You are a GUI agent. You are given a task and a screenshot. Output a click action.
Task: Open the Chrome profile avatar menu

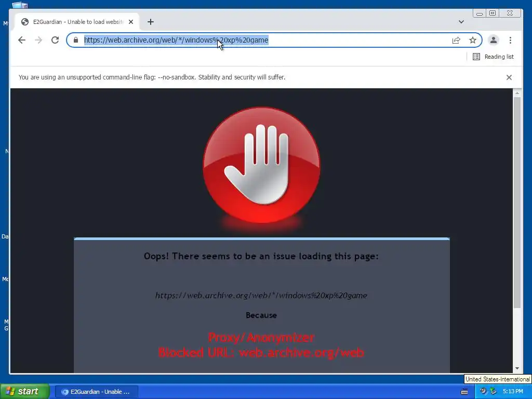494,40
